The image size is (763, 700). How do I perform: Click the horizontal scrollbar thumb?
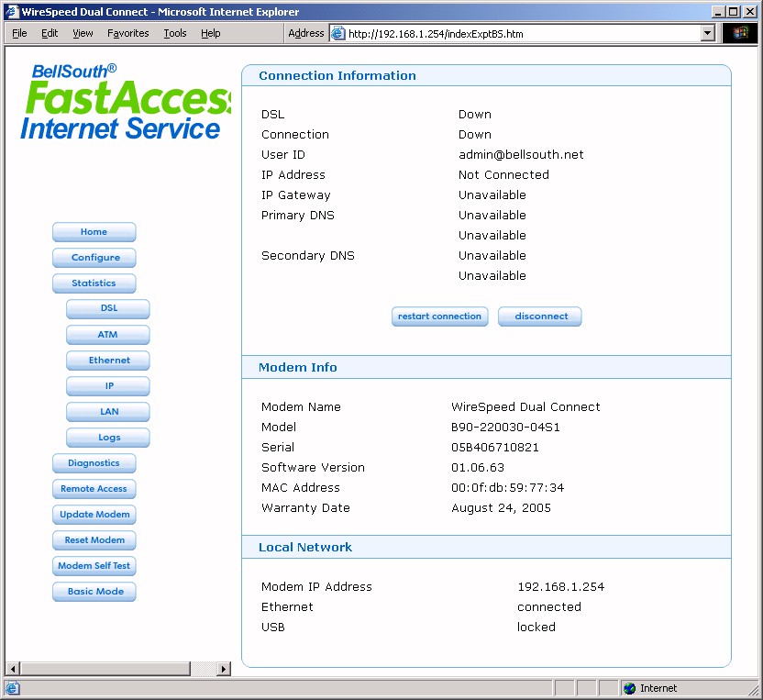tap(105, 669)
